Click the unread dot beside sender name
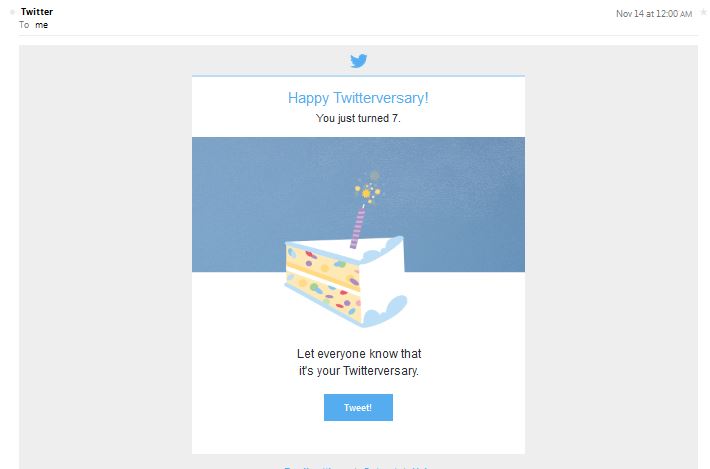This screenshot has width=710, height=469. 11,12
